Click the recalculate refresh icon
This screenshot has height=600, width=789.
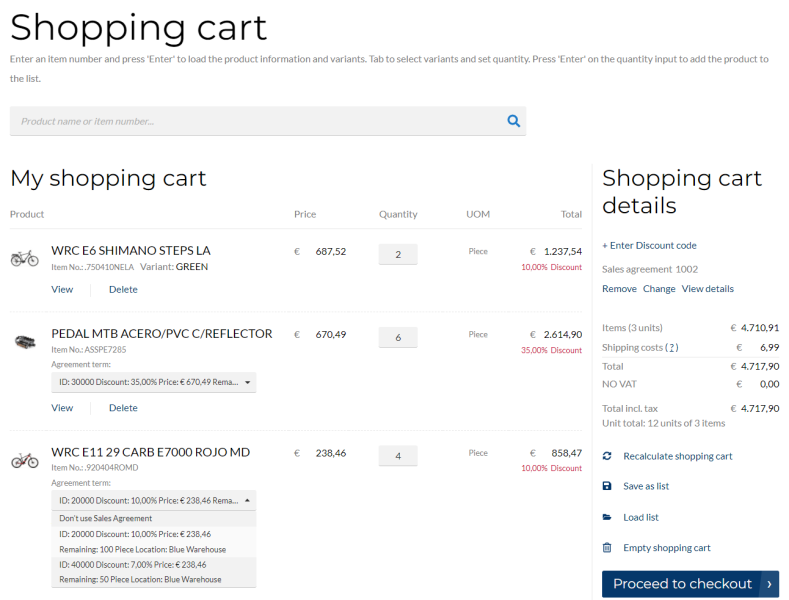tap(607, 456)
